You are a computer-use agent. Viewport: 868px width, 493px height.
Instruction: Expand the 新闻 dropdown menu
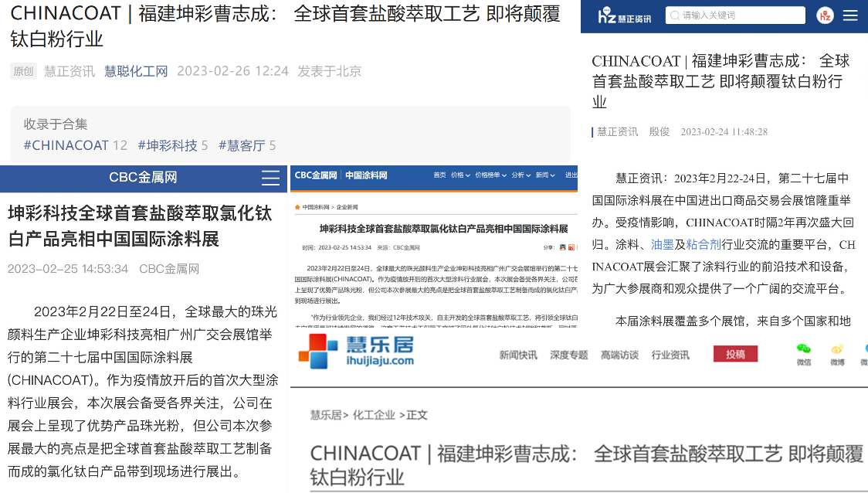tap(544, 175)
